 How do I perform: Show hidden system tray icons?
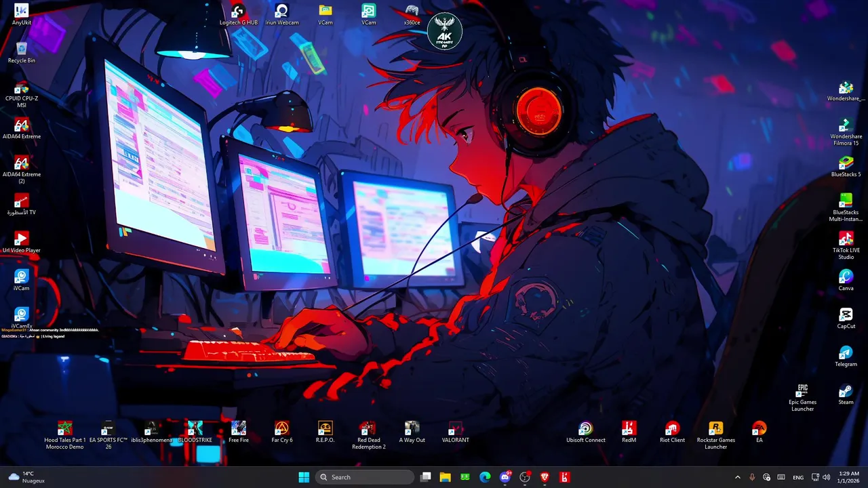[x=738, y=477]
